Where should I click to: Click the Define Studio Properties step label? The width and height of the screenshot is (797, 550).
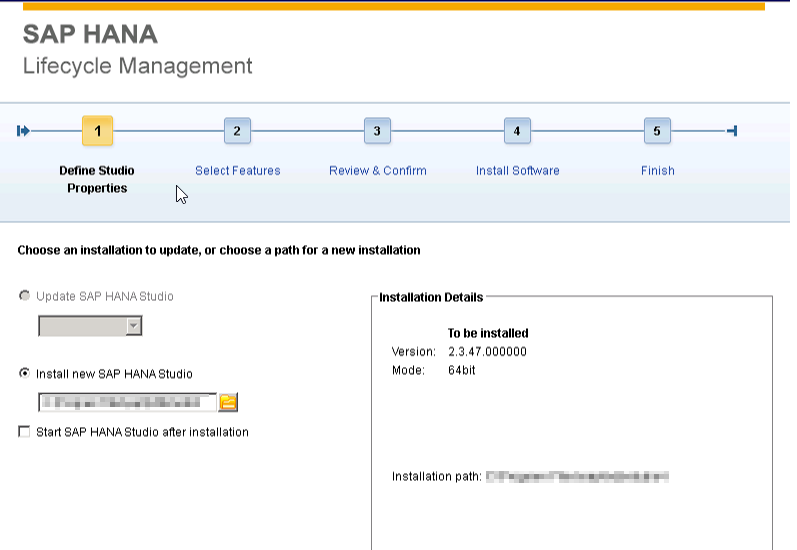click(x=97, y=179)
